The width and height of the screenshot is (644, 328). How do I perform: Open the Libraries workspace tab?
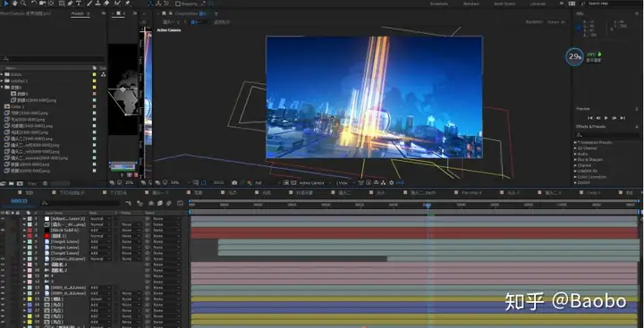click(x=538, y=4)
